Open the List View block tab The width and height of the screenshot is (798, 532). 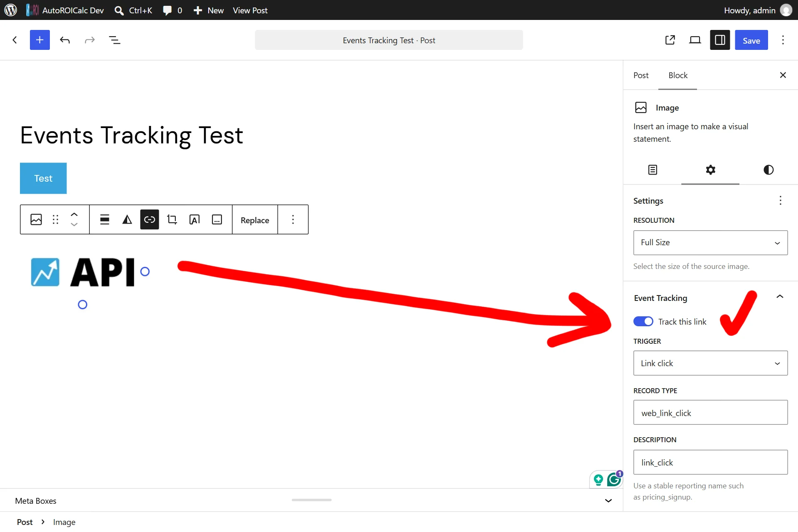click(653, 170)
